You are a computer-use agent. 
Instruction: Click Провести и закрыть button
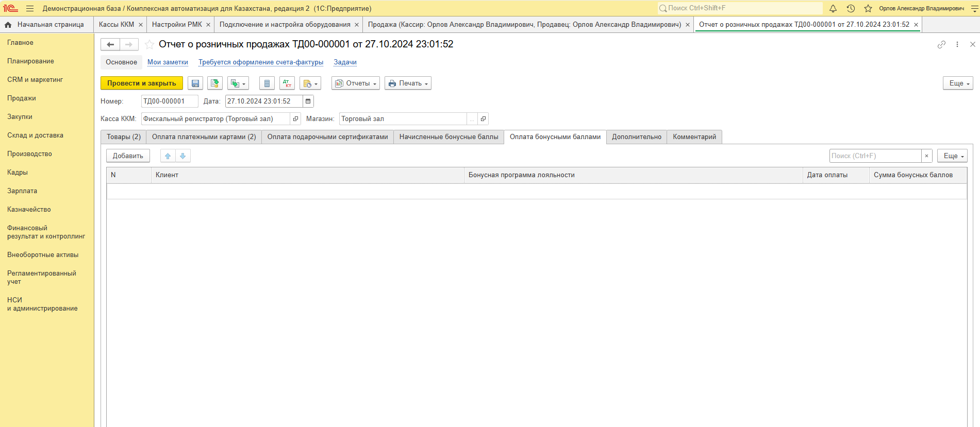[141, 83]
